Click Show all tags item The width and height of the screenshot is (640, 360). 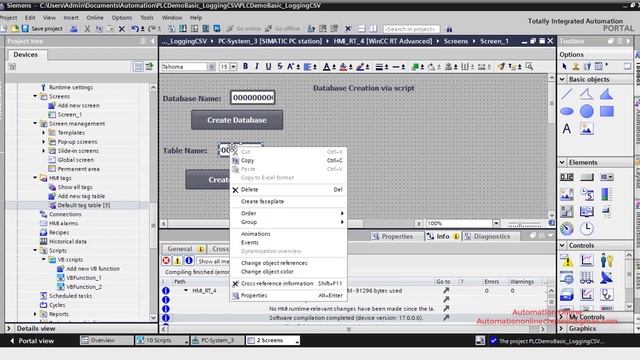tap(75, 187)
